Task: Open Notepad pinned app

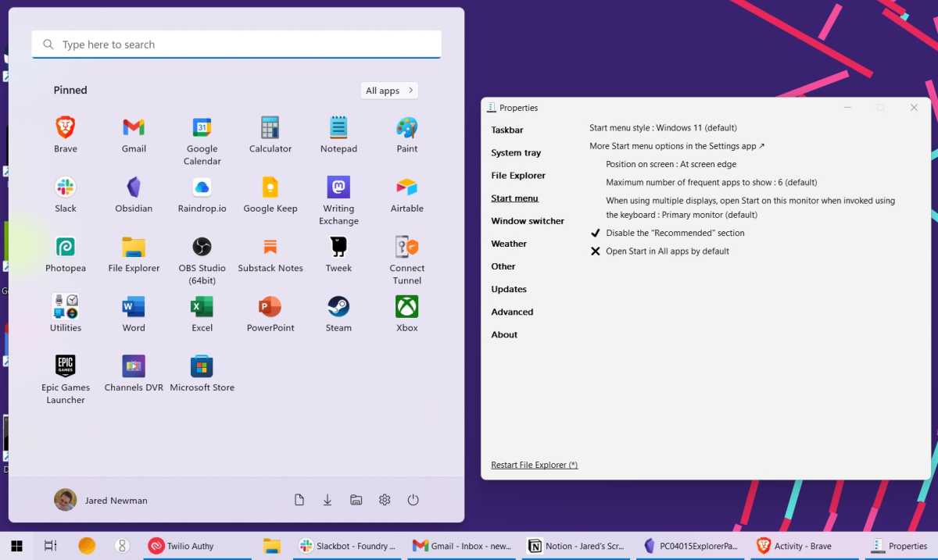Action: coord(338,134)
